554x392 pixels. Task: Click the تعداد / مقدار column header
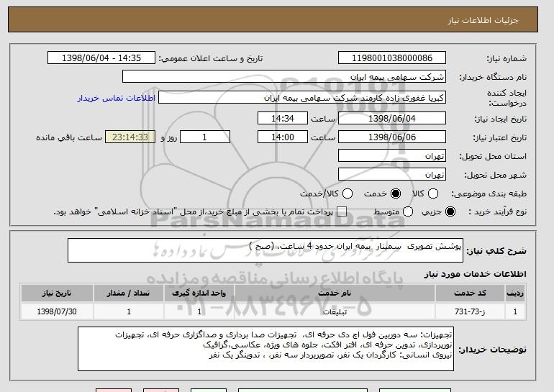pyautogui.click(x=128, y=293)
